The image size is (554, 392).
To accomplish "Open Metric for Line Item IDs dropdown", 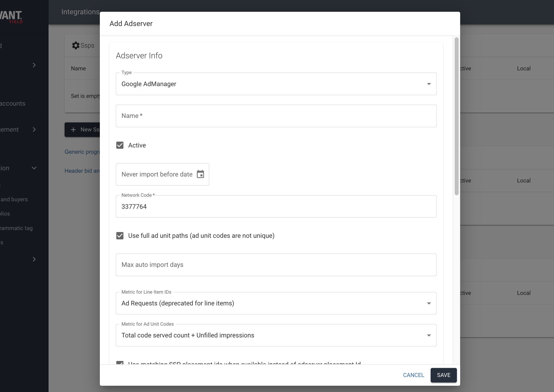I will 276,303.
